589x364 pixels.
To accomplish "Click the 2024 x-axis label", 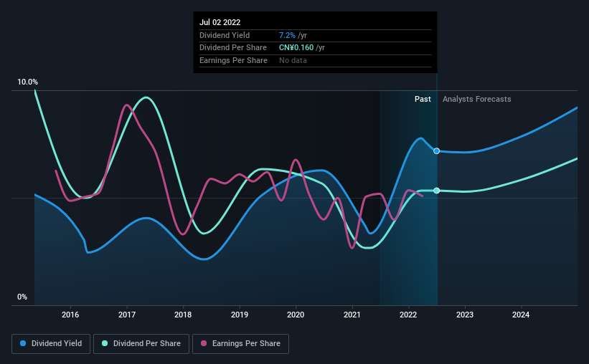I will pyautogui.click(x=521, y=315).
